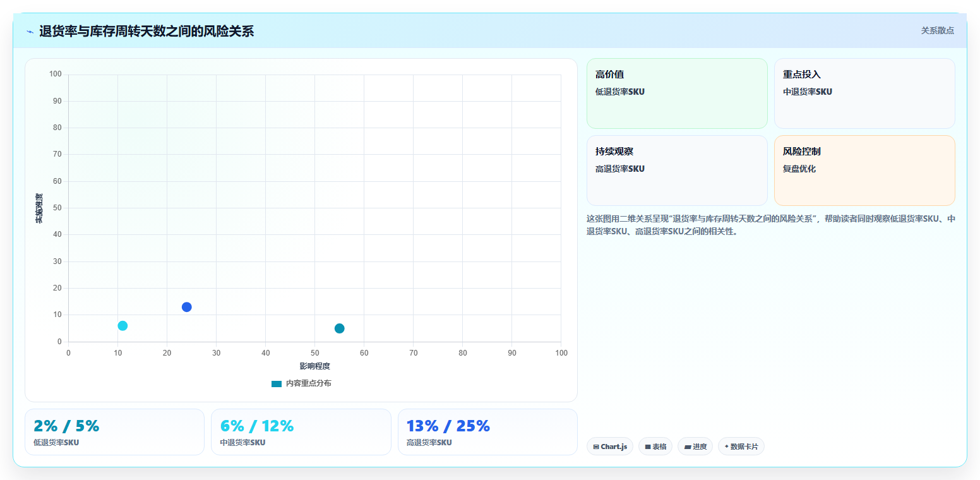Viewport: 980px width, 480px height.
Task: Click the 2% / 5% stat card
Action: tap(114, 432)
